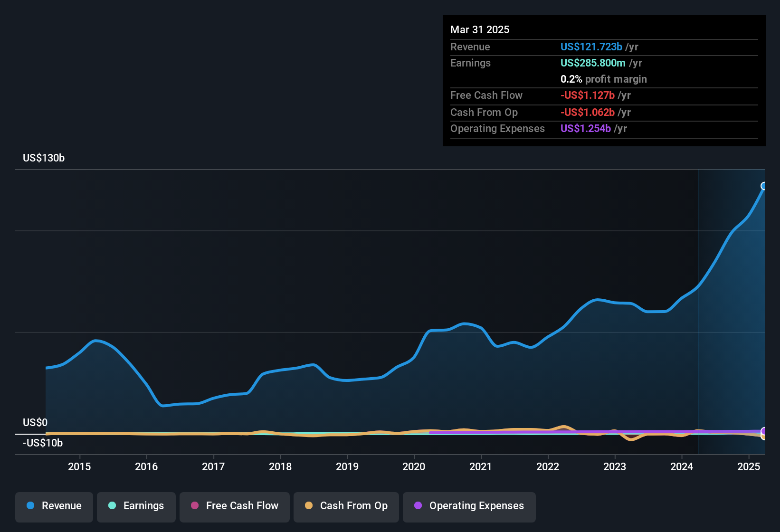Click the US$285.800m earnings value
This screenshot has height=532, width=780.
tap(593, 63)
